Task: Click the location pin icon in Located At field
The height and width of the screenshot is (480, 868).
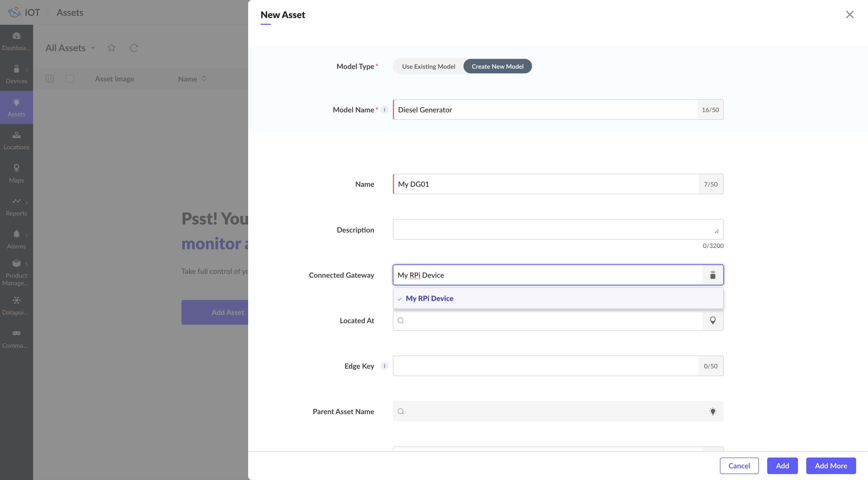Action: 713,320
